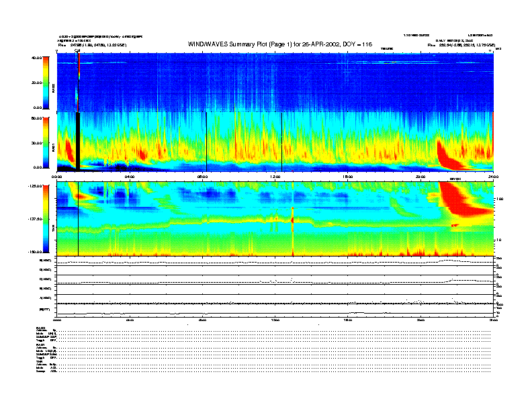Click the 04:00 tick label under RAD1

(130, 177)
